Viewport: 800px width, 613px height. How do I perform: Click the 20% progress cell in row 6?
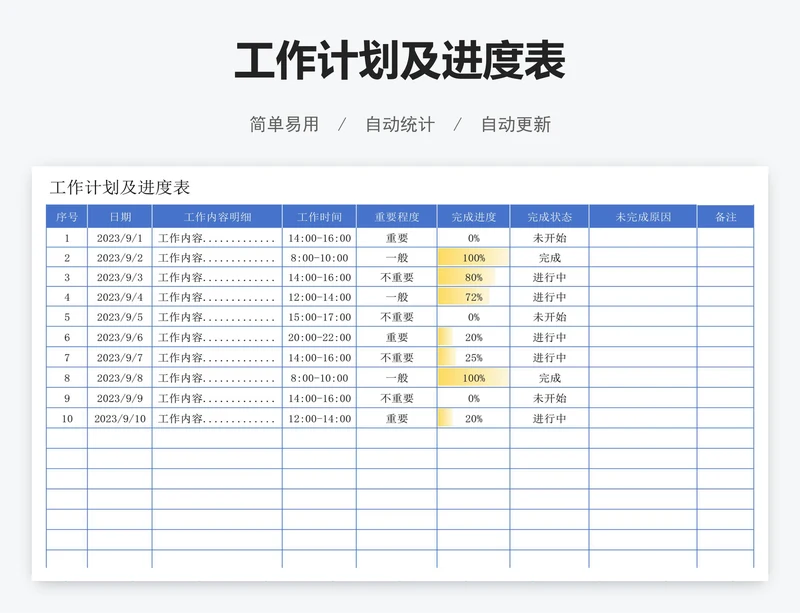click(473, 337)
